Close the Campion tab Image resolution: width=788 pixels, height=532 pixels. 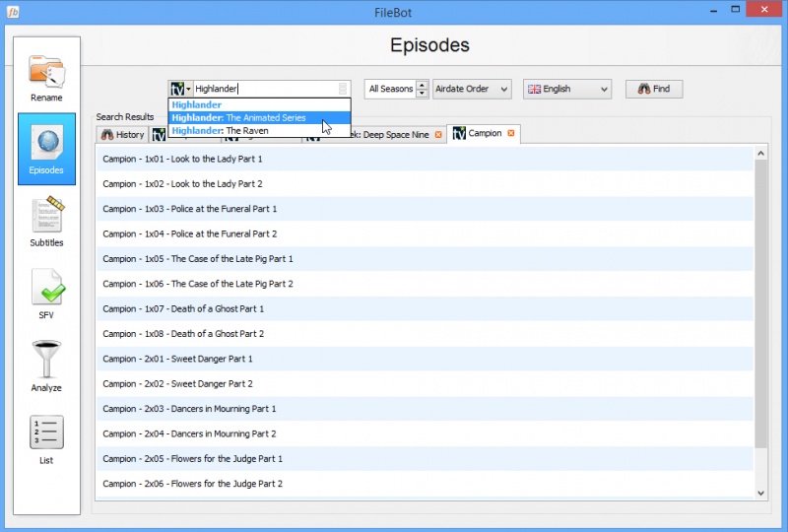pos(510,133)
